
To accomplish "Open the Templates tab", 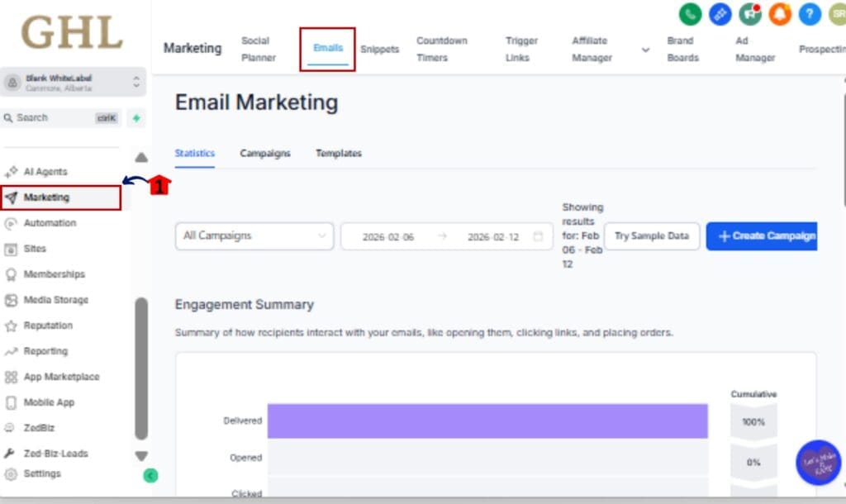I will point(338,153).
